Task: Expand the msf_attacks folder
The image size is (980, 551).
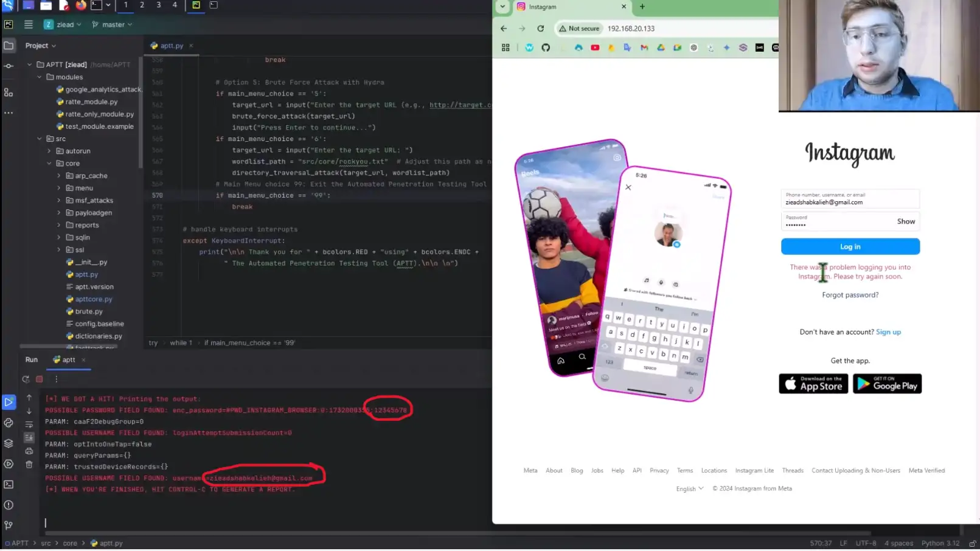Action: [59, 201]
